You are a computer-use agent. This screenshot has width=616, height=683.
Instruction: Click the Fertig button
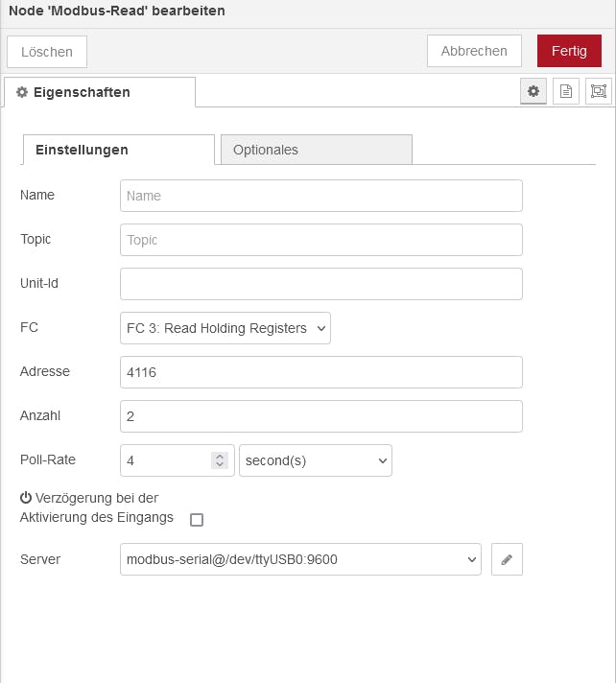coord(569,51)
